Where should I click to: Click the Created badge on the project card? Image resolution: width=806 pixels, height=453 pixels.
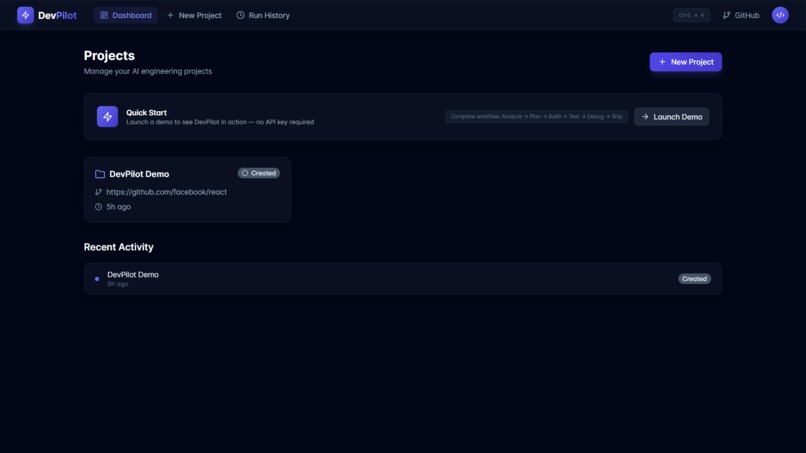(259, 173)
